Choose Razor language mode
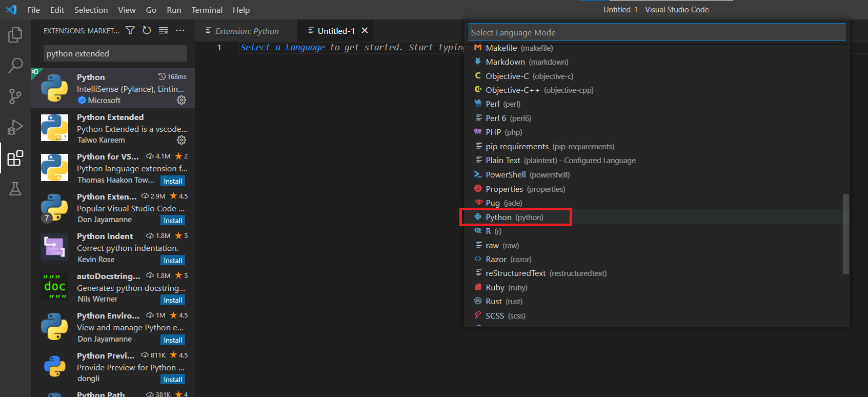868x397 pixels. (657, 259)
